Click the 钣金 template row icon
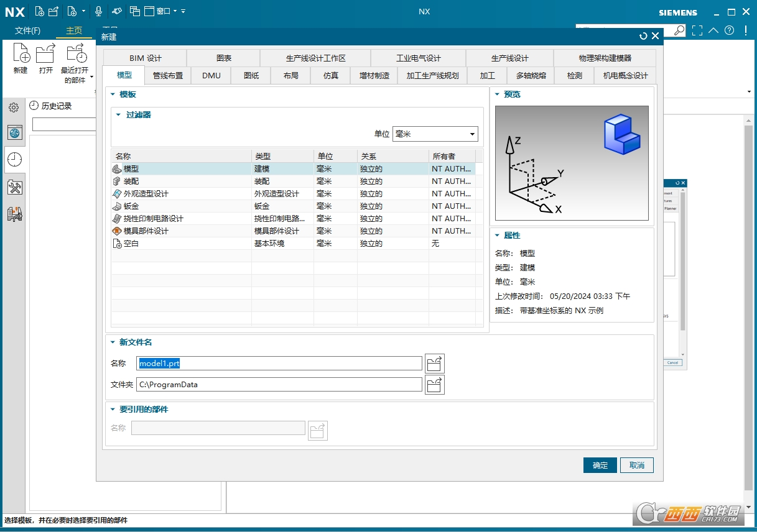Viewport: 757px width, 532px height. click(117, 206)
